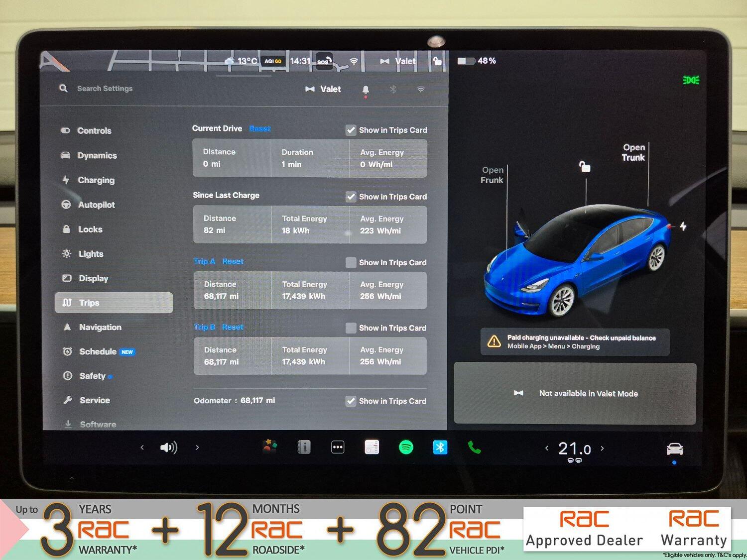The width and height of the screenshot is (747, 560).
Task: Toggle Current Drive Show in Trips Card
Action: click(x=351, y=130)
